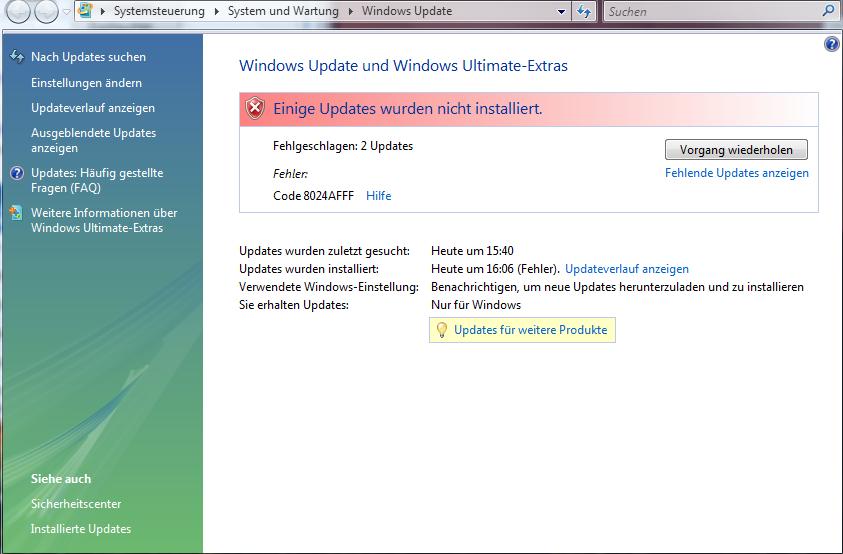
Task: Click the search magnifier icon
Action: (828, 10)
